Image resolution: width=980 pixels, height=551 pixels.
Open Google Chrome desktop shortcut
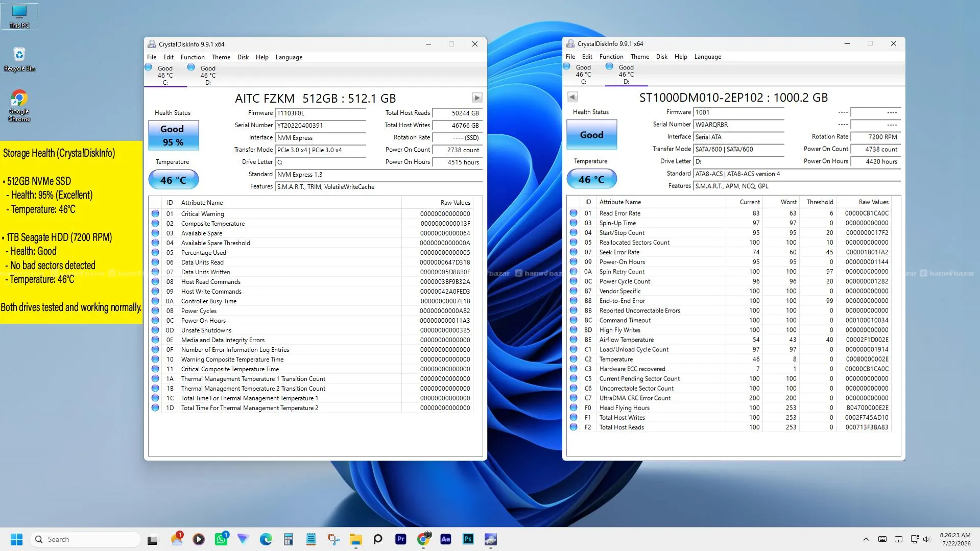[19, 106]
